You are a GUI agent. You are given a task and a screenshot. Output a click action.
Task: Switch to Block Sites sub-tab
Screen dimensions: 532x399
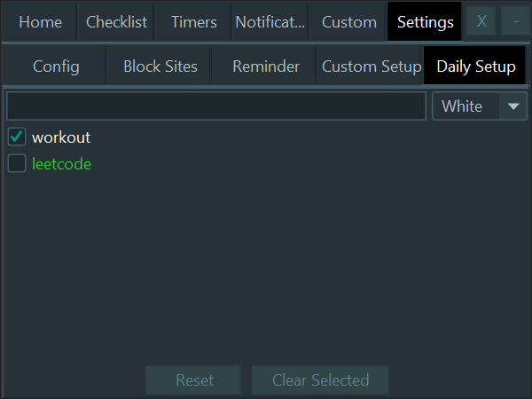tap(160, 66)
